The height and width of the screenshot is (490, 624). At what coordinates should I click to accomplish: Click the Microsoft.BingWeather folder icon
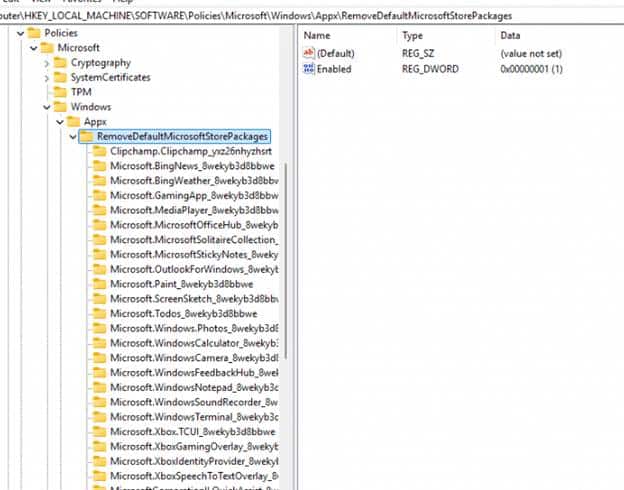(x=99, y=181)
